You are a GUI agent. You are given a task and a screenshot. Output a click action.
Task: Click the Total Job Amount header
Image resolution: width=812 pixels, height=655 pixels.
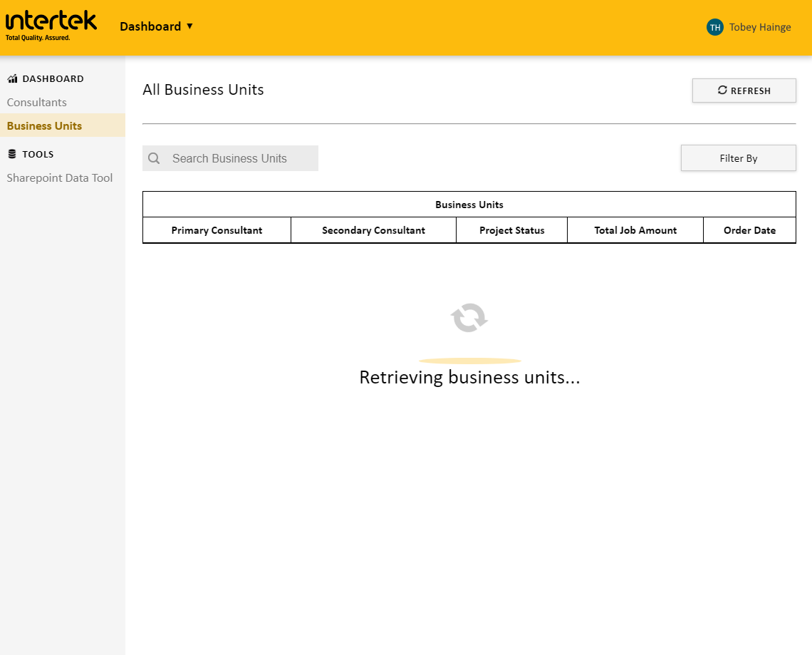click(x=635, y=230)
